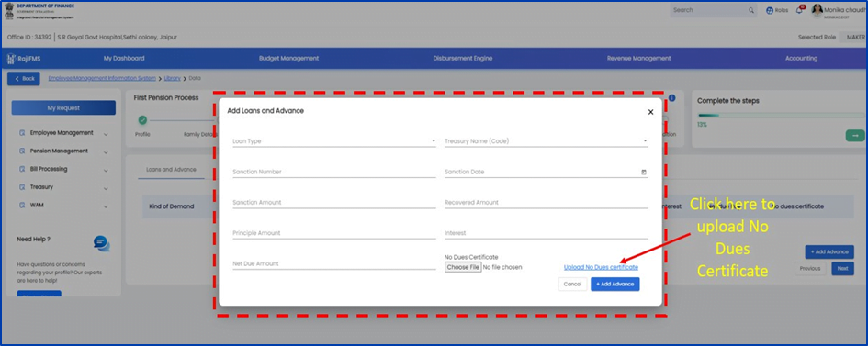Viewport: 868px width, 346px height.
Task: Open Budget Management menu
Action: pyautogui.click(x=289, y=59)
